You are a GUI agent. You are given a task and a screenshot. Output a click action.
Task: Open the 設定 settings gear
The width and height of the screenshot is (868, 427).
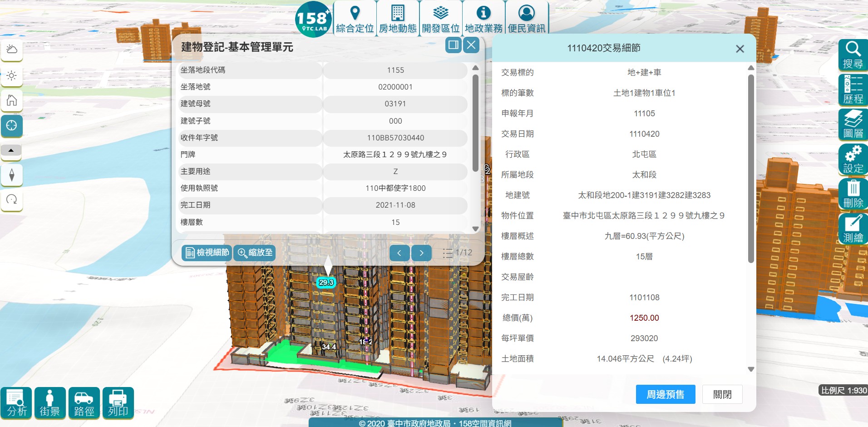tap(853, 159)
